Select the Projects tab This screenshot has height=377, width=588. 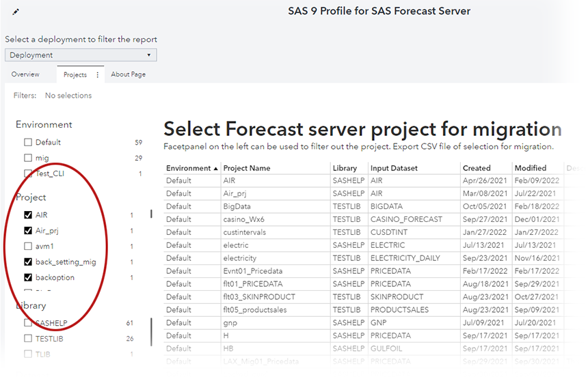[x=75, y=74]
